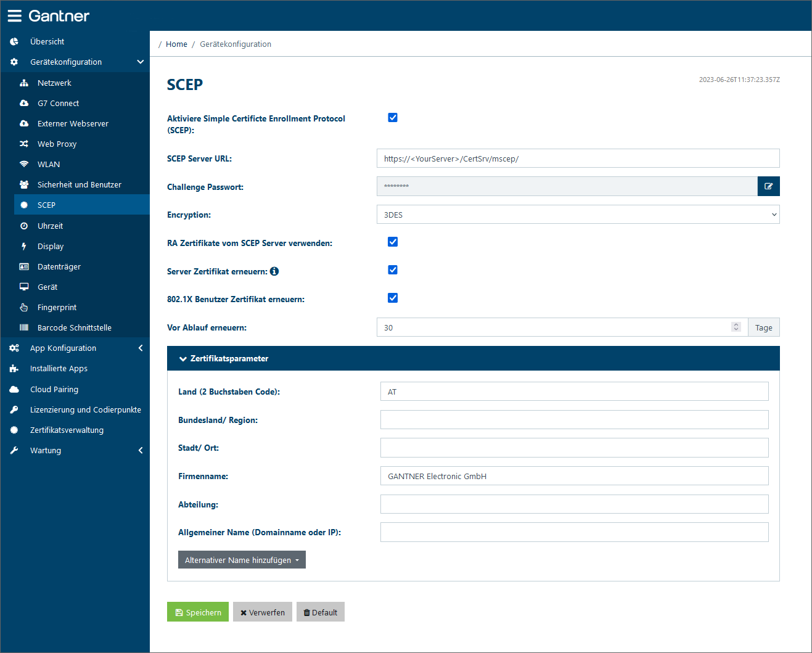Screen dimensions: 812x653
Task: Toggle Server Zertifikat erneuern checkbox
Action: pyautogui.click(x=393, y=270)
